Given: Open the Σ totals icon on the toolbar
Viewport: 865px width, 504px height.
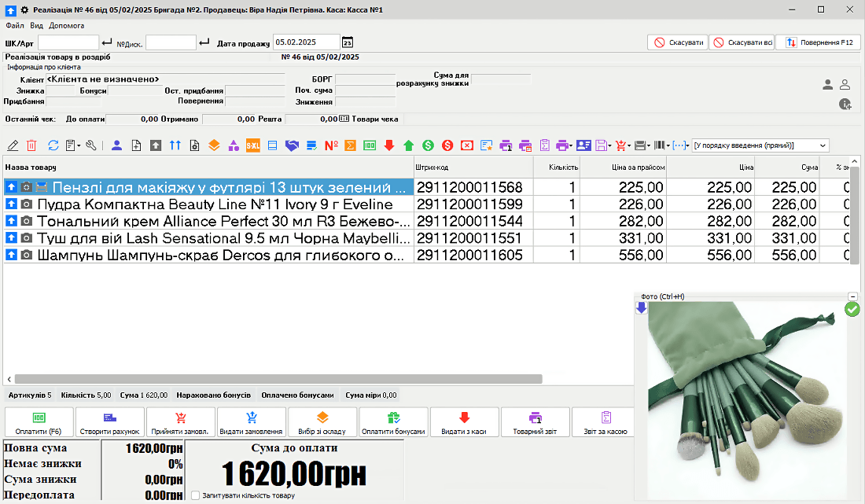Looking at the screenshot, I should point(350,145).
